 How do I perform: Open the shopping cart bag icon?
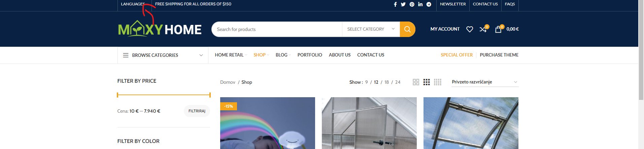click(x=498, y=29)
